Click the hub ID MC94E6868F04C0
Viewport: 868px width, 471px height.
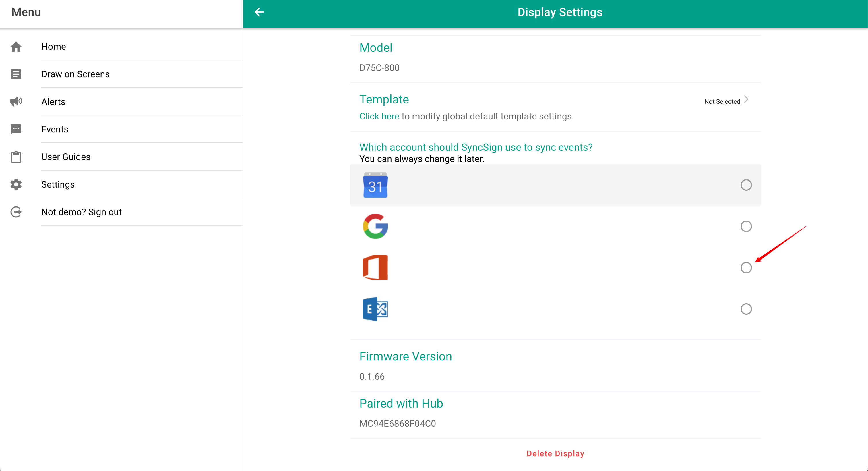[397, 424]
